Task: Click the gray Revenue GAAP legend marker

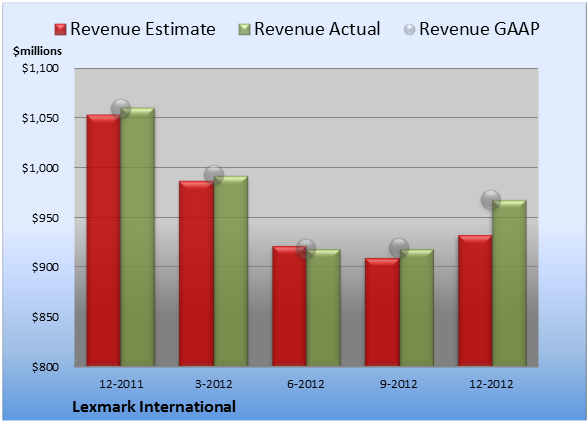Action: coord(409,30)
